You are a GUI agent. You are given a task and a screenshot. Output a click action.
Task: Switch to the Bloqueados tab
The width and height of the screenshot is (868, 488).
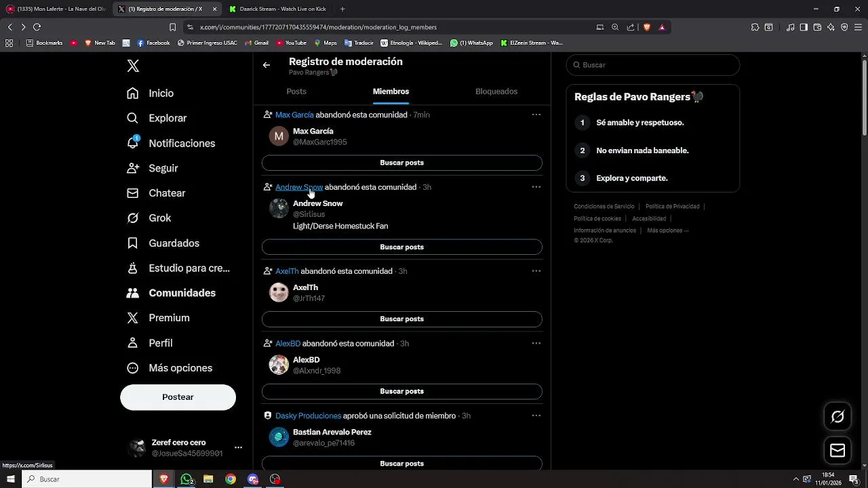click(496, 91)
